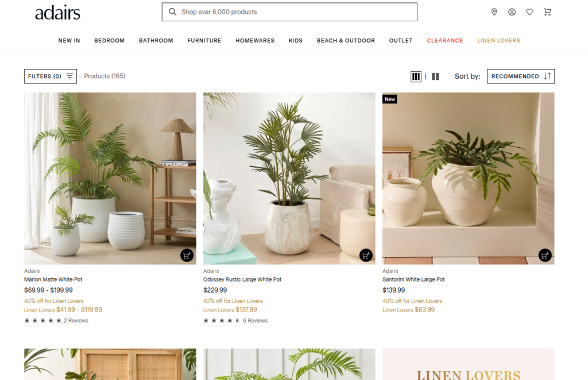Switch to three-column grid view

416,76
